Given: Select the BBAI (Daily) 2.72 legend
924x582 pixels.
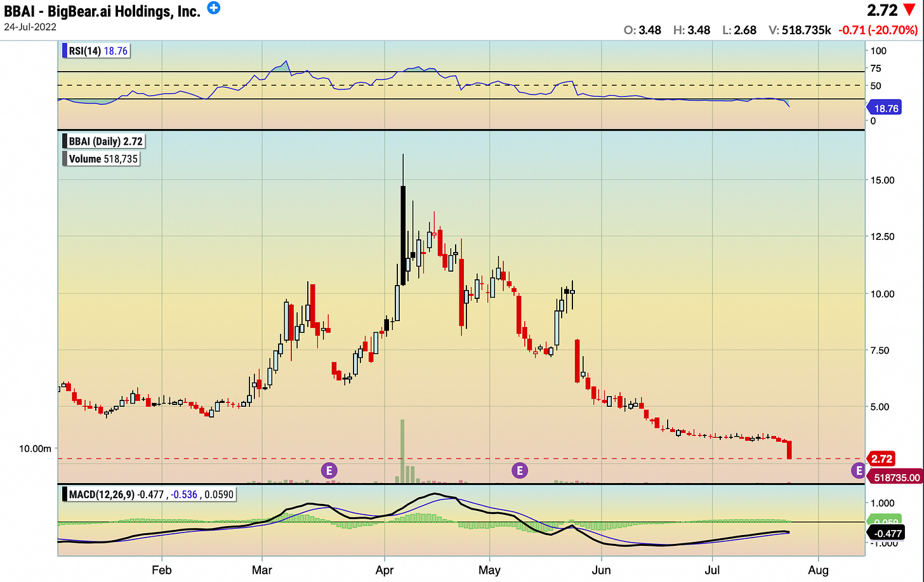Looking at the screenshot, I should 105,141.
